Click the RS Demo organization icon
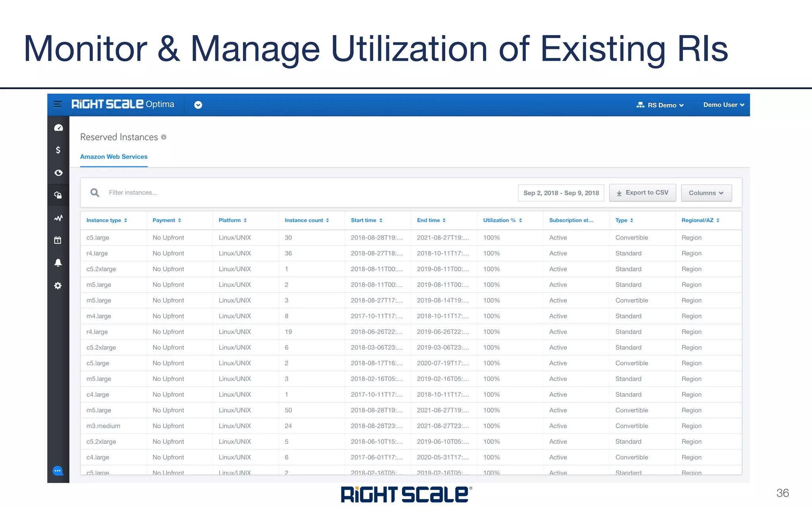The height and width of the screenshot is (508, 812). [640, 105]
